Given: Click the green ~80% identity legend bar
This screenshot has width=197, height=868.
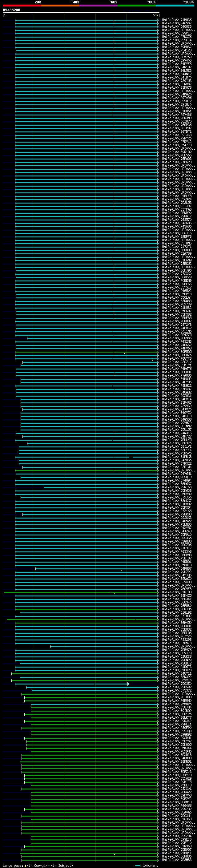Looking at the screenshot, I should click(x=137, y=6).
